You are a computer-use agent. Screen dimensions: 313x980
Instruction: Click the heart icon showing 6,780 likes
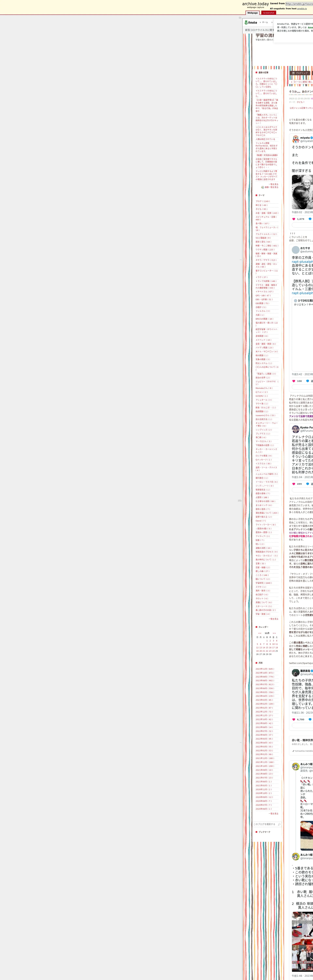(294, 719)
